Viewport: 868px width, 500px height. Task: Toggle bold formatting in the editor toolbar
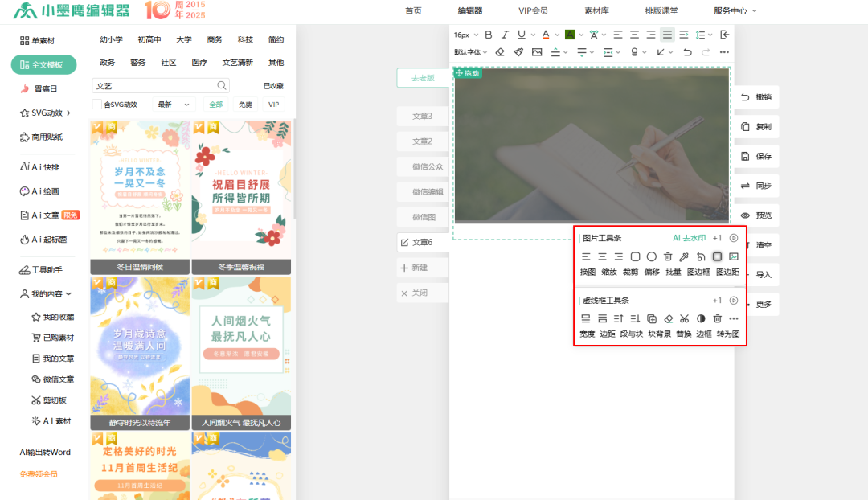pyautogui.click(x=488, y=35)
